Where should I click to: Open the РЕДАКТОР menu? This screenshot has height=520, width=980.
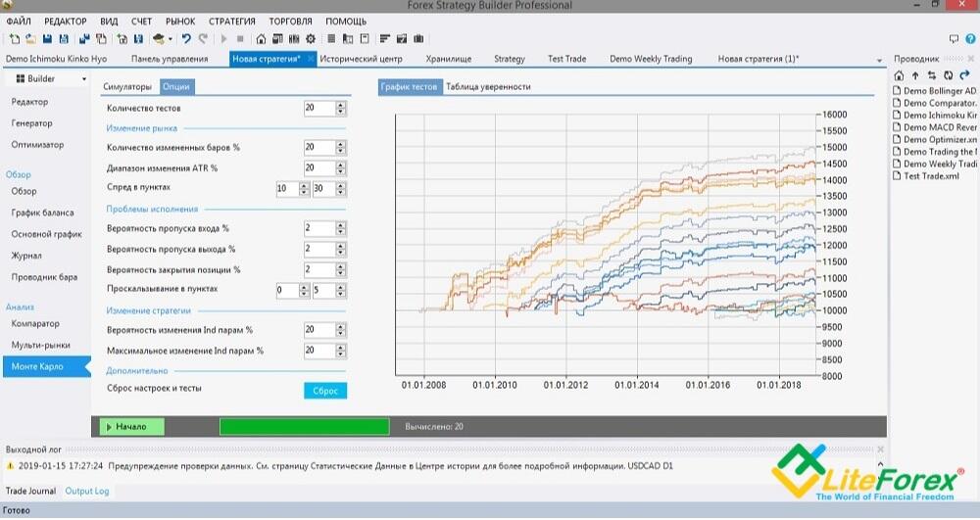(66, 22)
